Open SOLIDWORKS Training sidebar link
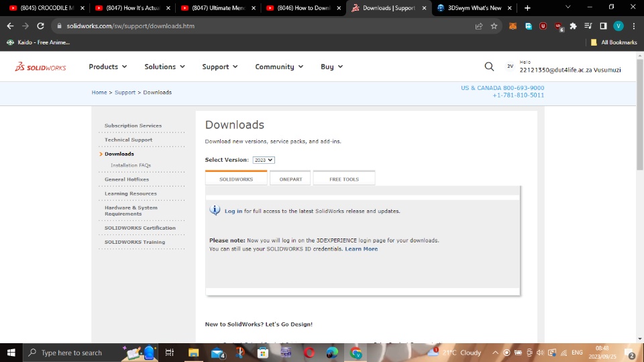Screen dimensions: 644x362 point(135,242)
